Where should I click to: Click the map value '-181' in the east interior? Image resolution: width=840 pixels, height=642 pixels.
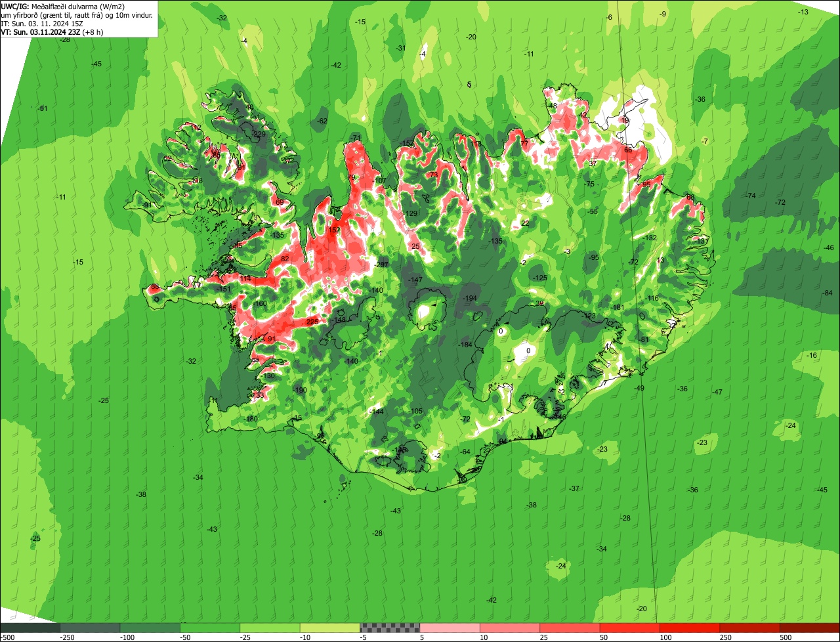click(x=617, y=307)
